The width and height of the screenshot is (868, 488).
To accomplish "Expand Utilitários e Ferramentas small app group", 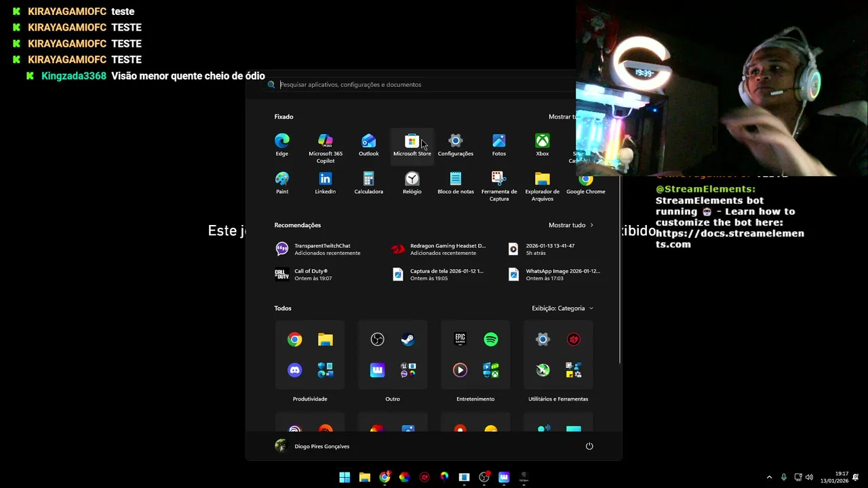I will 574,370.
